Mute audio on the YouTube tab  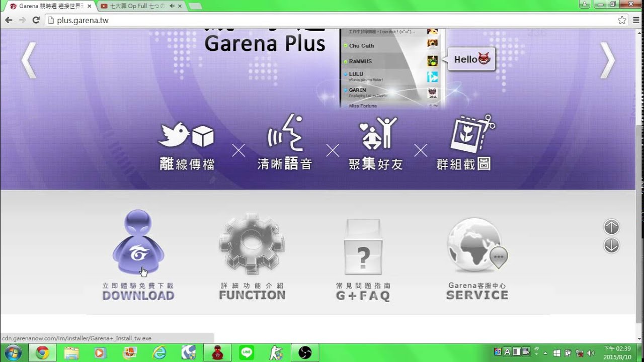point(172,6)
